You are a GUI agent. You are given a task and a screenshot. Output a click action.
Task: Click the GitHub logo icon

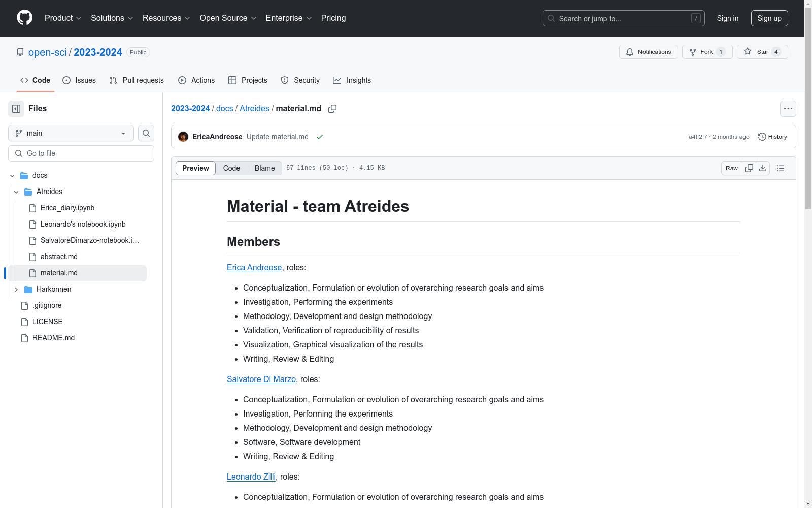pos(24,18)
